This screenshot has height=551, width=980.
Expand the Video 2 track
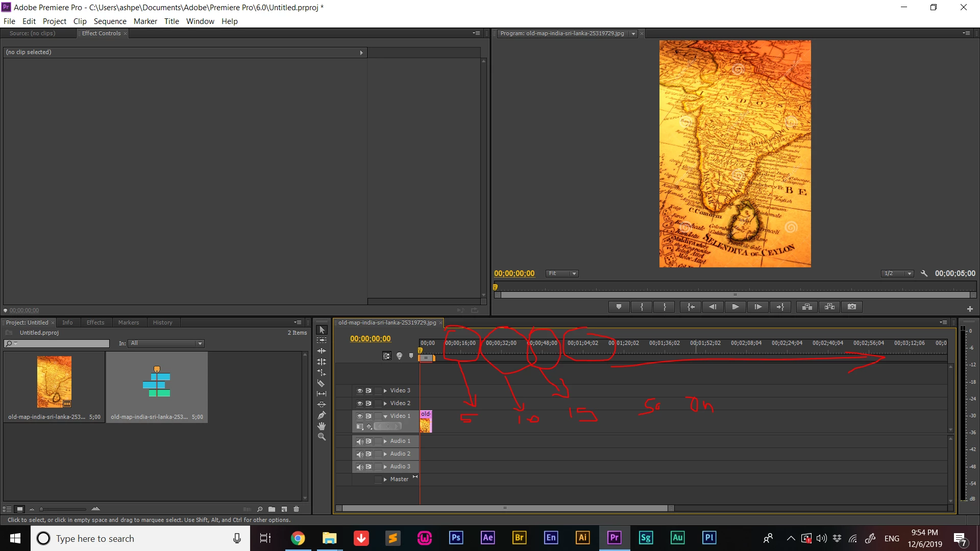(385, 404)
